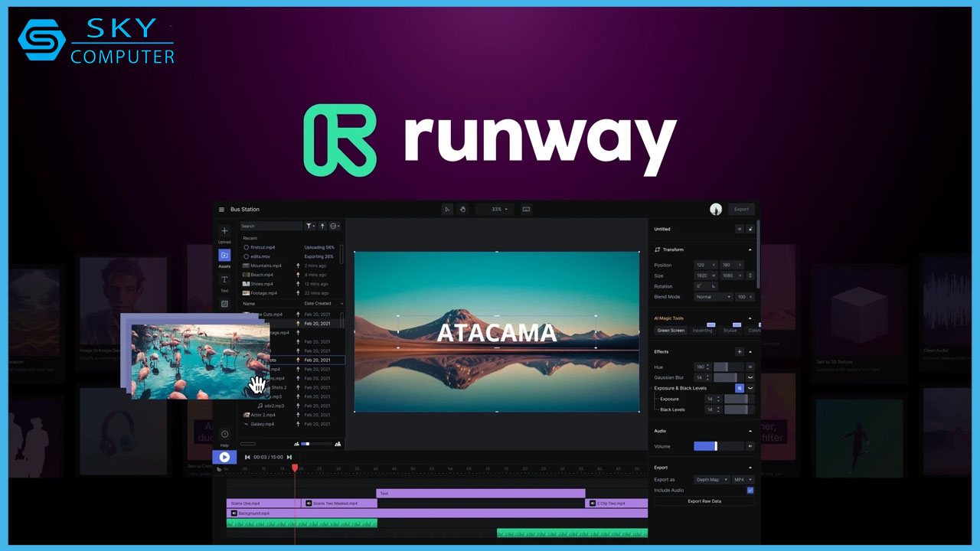Viewport: 980px width, 551px height.
Task: Open the Blend Mode dropdown
Action: point(714,297)
